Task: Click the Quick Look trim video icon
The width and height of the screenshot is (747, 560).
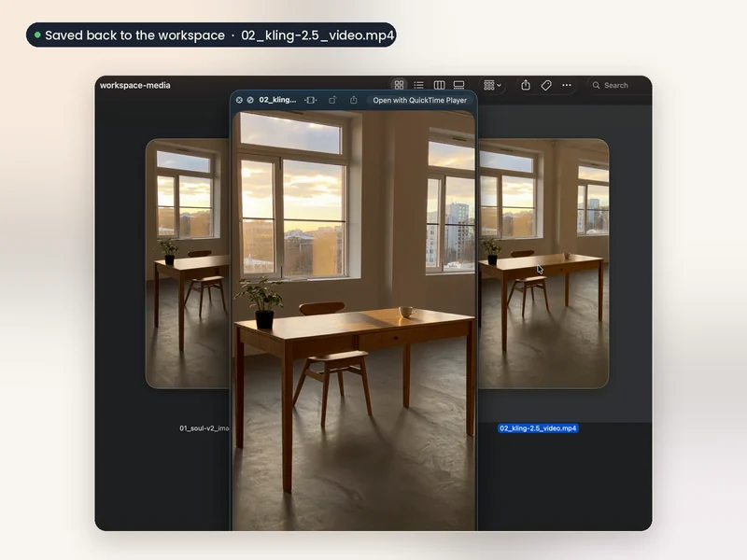Action: tap(311, 100)
